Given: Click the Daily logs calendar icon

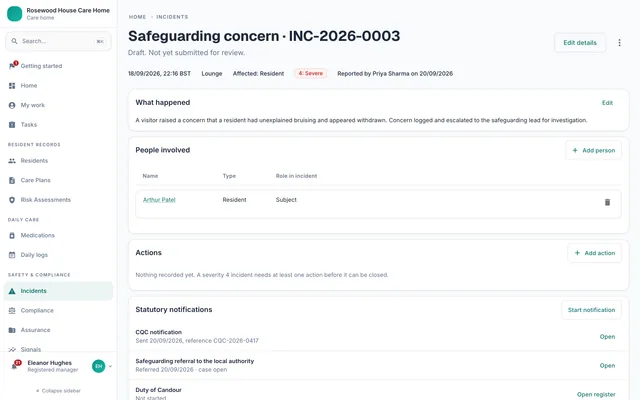Looking at the screenshot, I should click(x=12, y=255).
